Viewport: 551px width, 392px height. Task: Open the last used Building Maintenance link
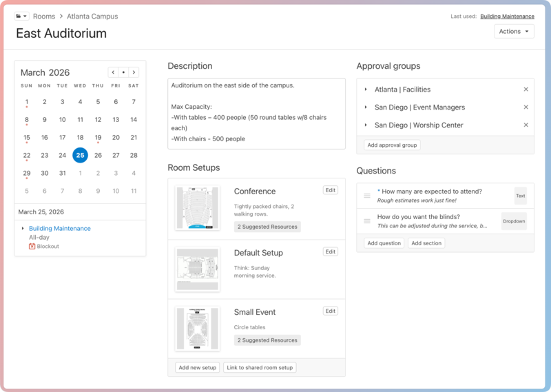pos(507,17)
